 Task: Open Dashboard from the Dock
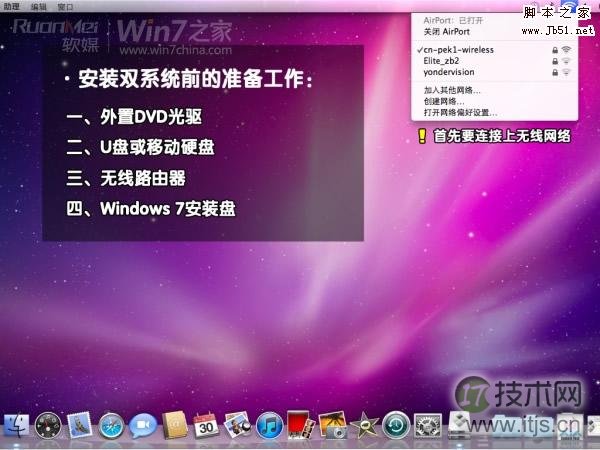coord(48,426)
